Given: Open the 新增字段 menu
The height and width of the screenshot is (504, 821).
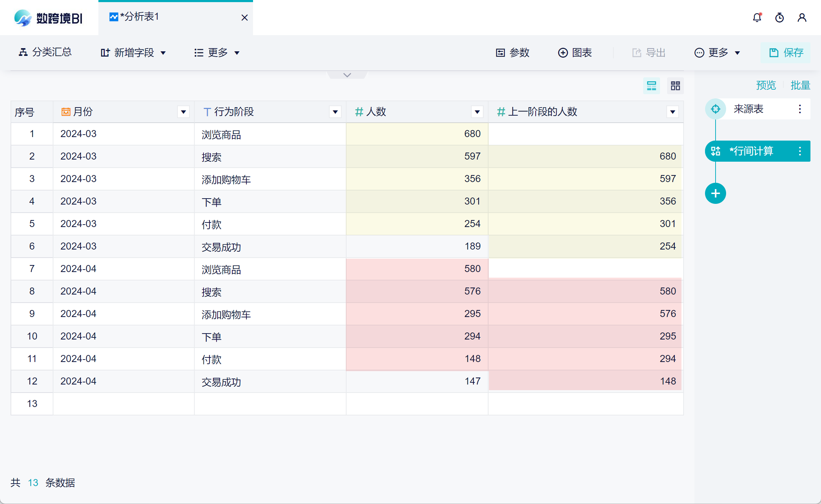Looking at the screenshot, I should click(x=134, y=53).
